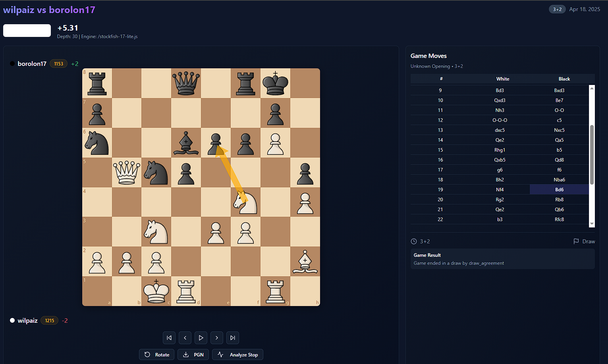Viewport: 608px width, 364px height.
Task: Advance to the next move
Action: click(x=217, y=338)
